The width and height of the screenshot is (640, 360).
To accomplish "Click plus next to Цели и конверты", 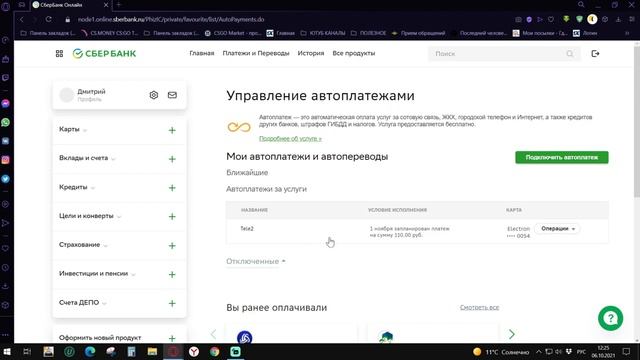I will [172, 216].
